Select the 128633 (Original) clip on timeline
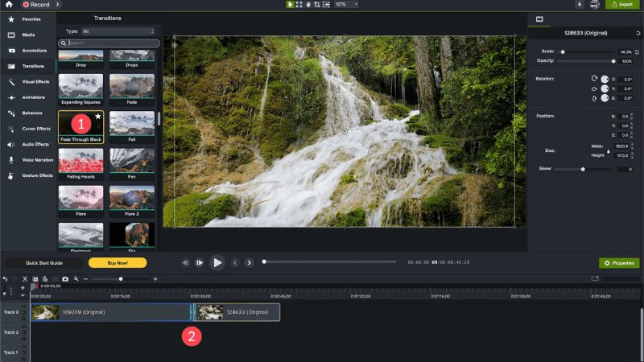This screenshot has height=362, width=644. point(237,312)
